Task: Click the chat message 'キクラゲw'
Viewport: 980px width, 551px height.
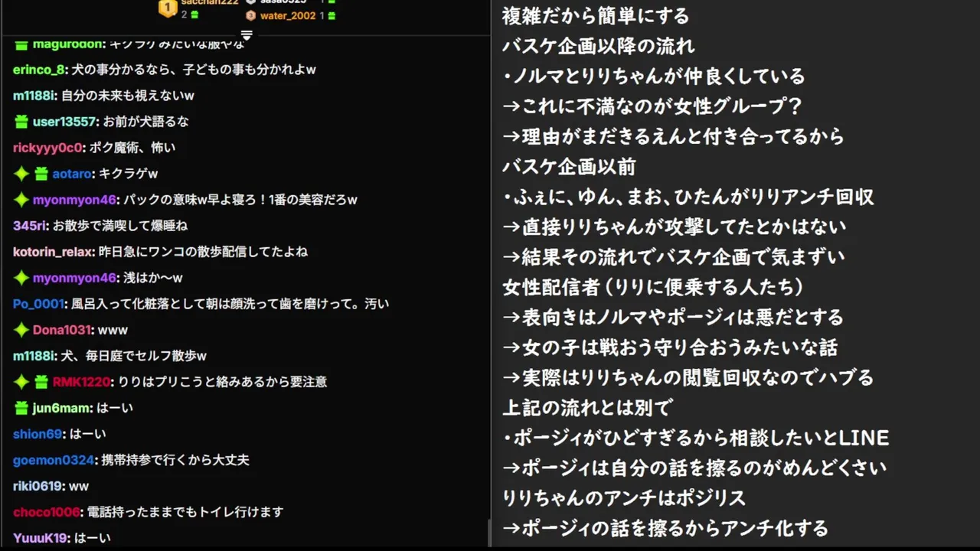Action: pos(128,174)
